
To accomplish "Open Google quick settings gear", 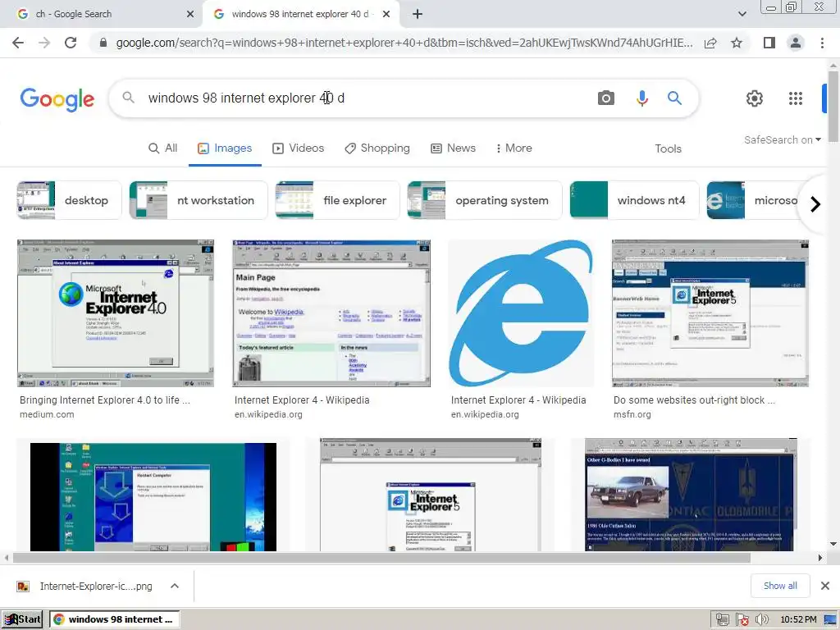I will 755,98.
